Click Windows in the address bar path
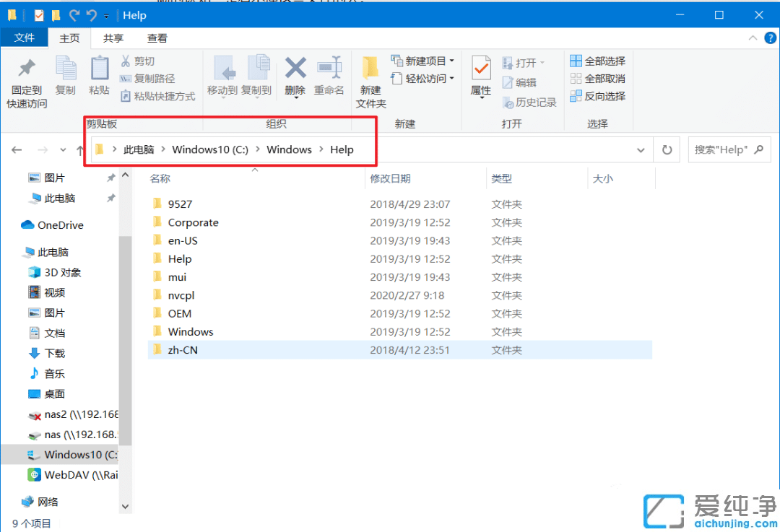Viewport: 780px width, 532px height. (289, 149)
